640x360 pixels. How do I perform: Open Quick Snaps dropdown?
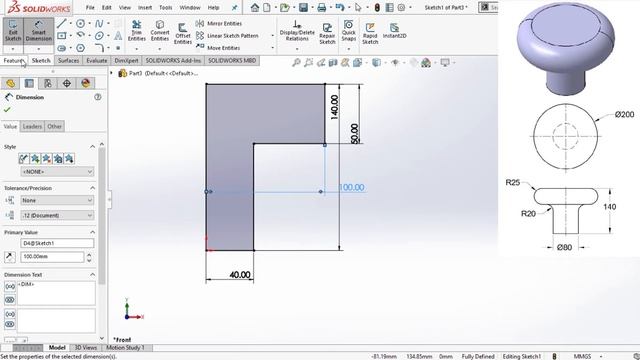point(349,49)
